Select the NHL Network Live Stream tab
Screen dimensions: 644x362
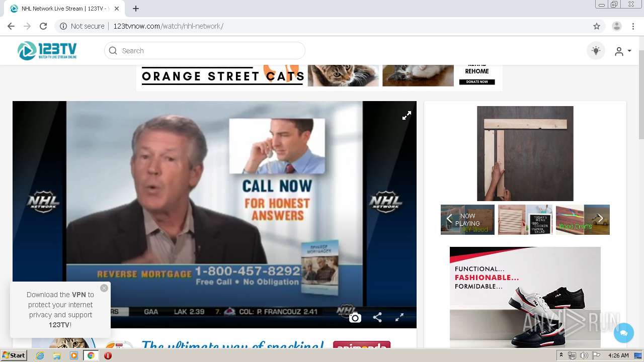click(64, 9)
